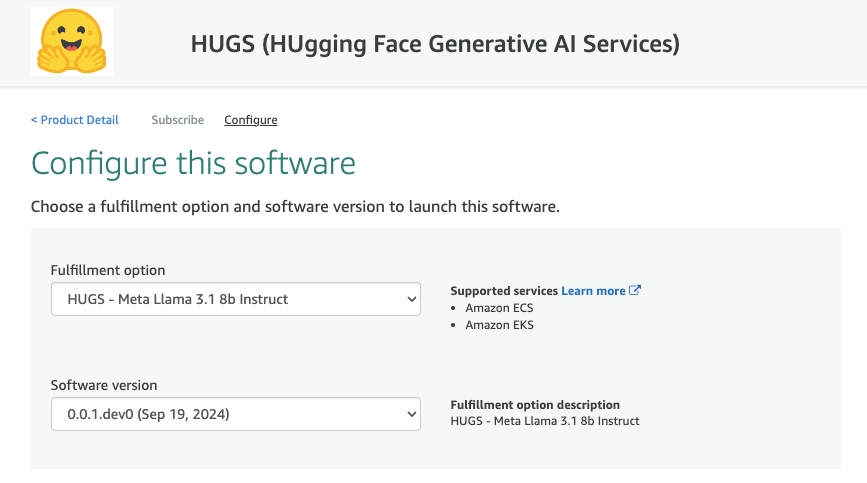Click the Configure this software heading
The height and width of the screenshot is (483, 867).
(x=193, y=163)
